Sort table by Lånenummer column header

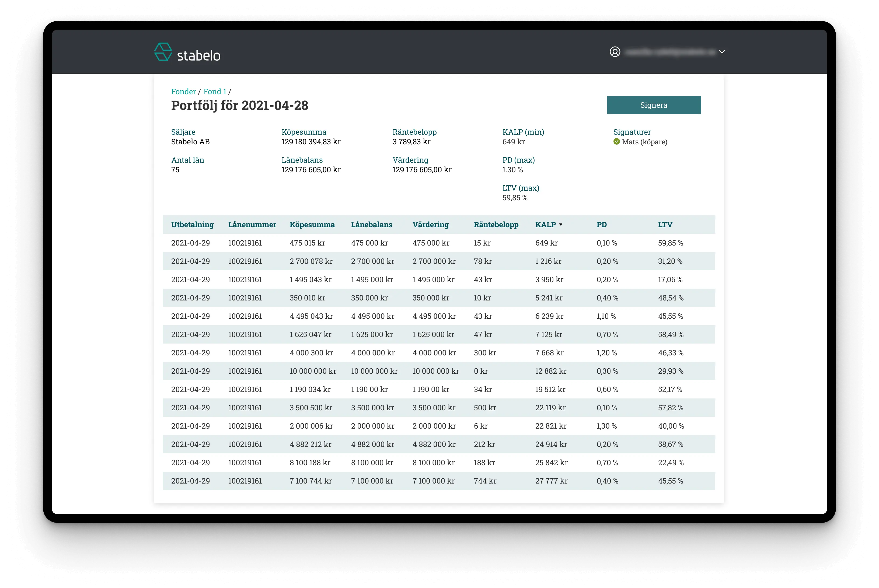click(252, 225)
